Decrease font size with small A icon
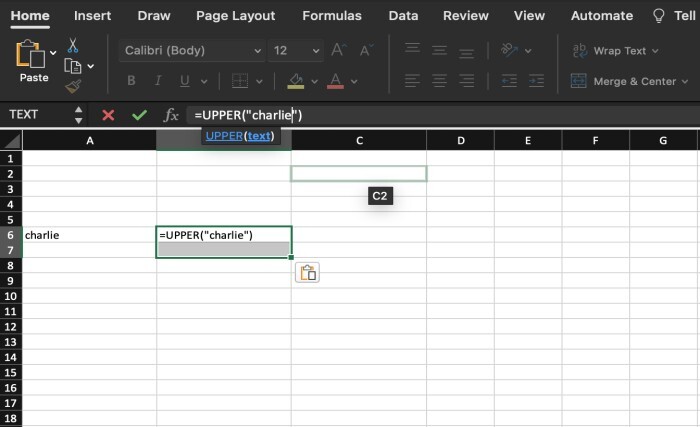This screenshot has width=700, height=427. (367, 50)
